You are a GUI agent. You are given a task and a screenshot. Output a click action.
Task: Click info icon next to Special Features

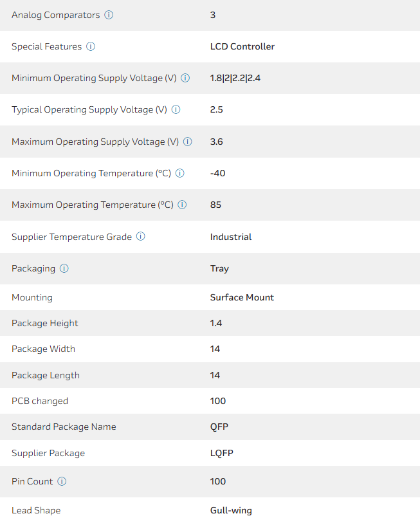click(x=91, y=46)
